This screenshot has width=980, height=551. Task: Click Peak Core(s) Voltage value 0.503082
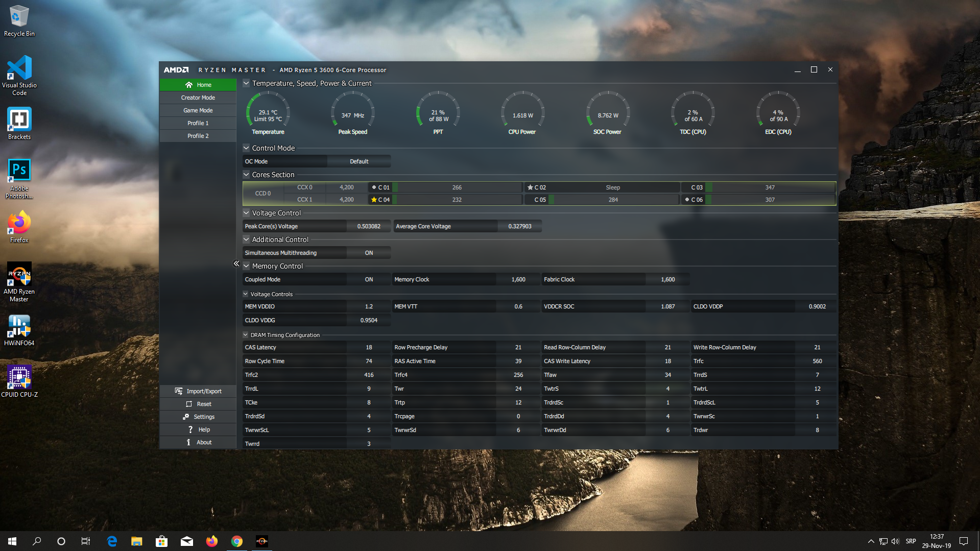pos(369,226)
